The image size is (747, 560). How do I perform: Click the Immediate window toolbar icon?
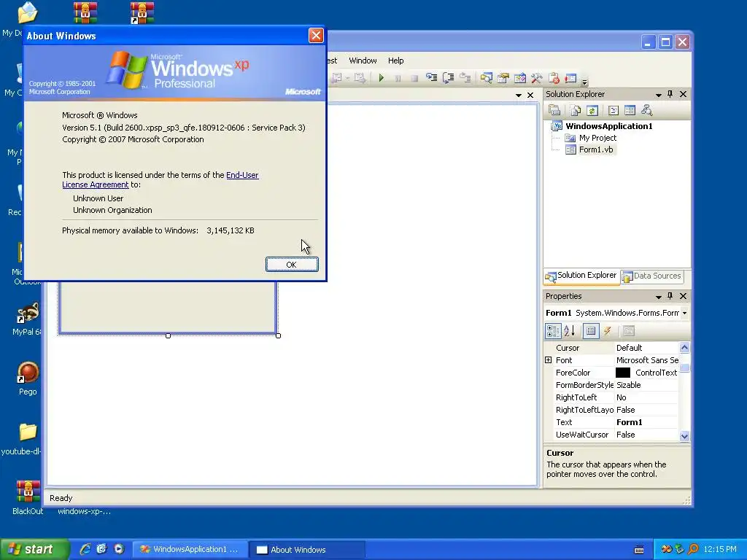[x=570, y=77]
